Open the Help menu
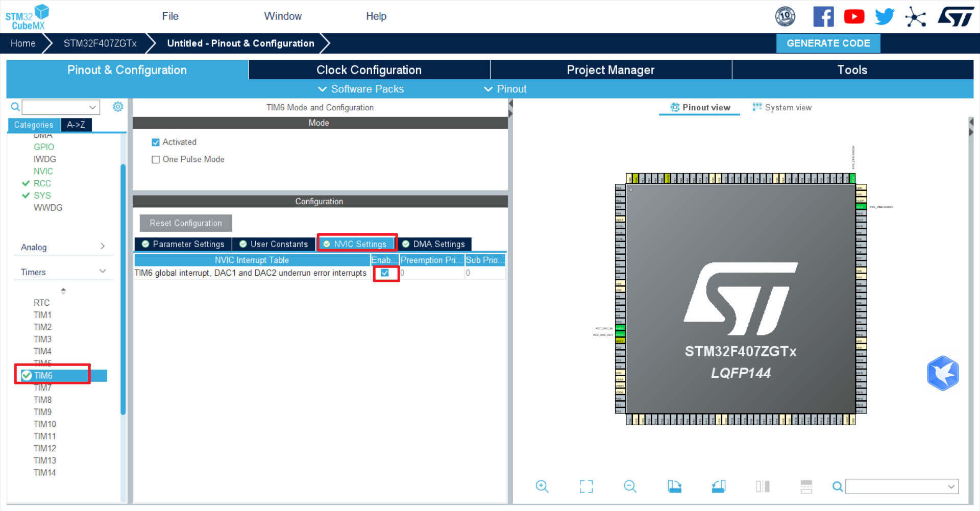The width and height of the screenshot is (980, 511). (376, 16)
